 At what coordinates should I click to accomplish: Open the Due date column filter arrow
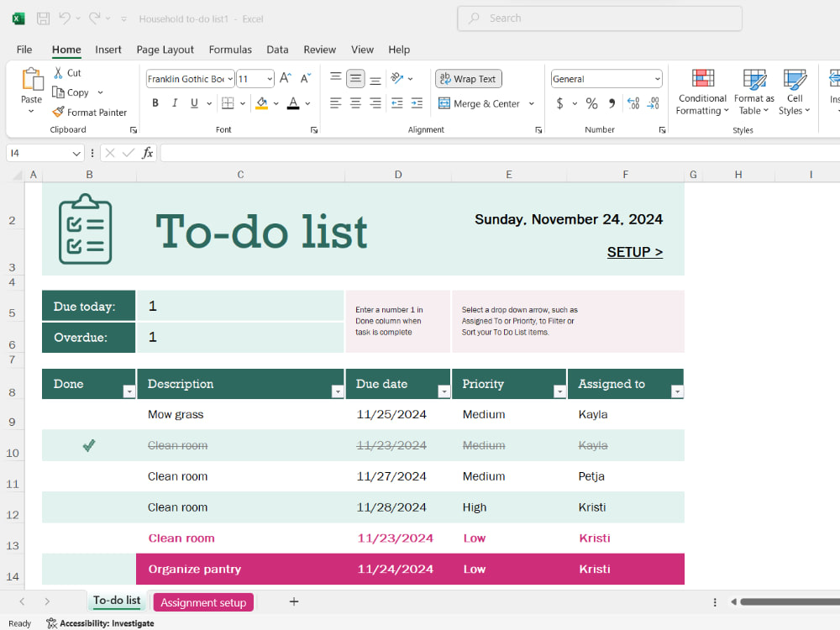click(x=444, y=391)
